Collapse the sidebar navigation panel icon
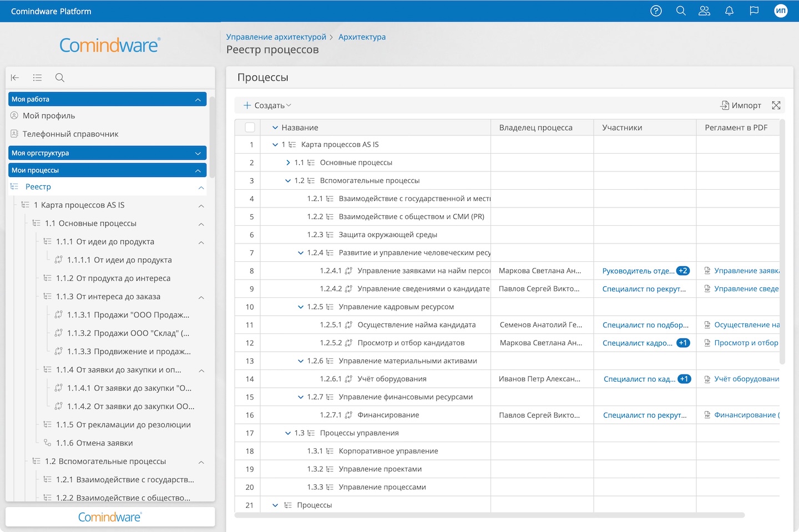Screen dimensions: 799x532 point(15,78)
